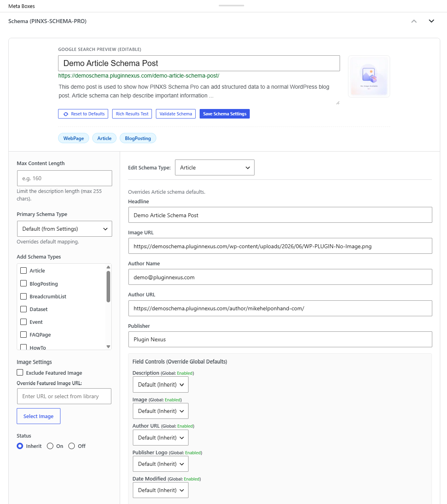
Task: Focus the Author URL input field
Action: [x=280, y=308]
